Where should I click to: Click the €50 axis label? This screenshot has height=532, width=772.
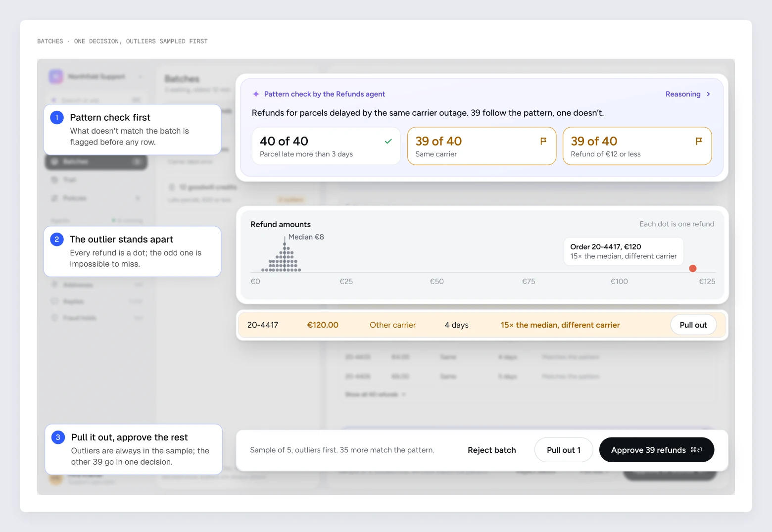(436, 282)
